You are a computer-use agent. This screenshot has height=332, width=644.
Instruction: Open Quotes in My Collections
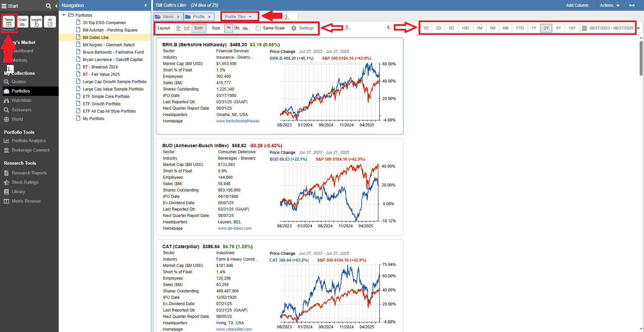[x=19, y=82]
